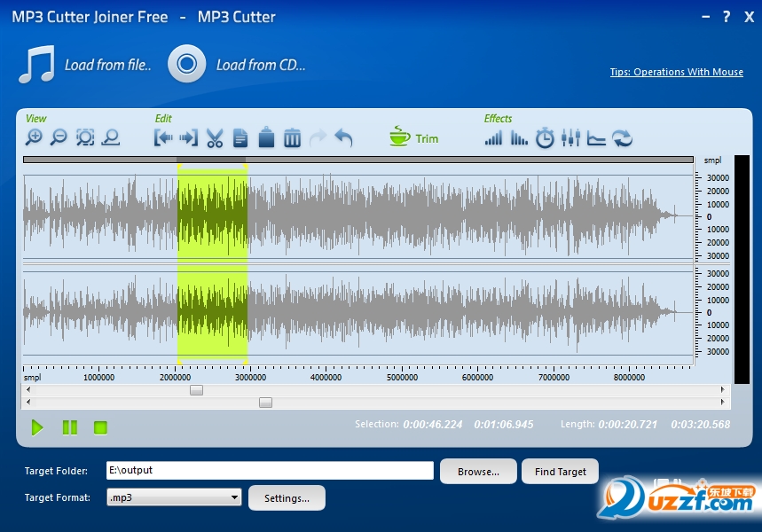This screenshot has width=762, height=532.
Task: Pause the playback
Action: point(70,427)
